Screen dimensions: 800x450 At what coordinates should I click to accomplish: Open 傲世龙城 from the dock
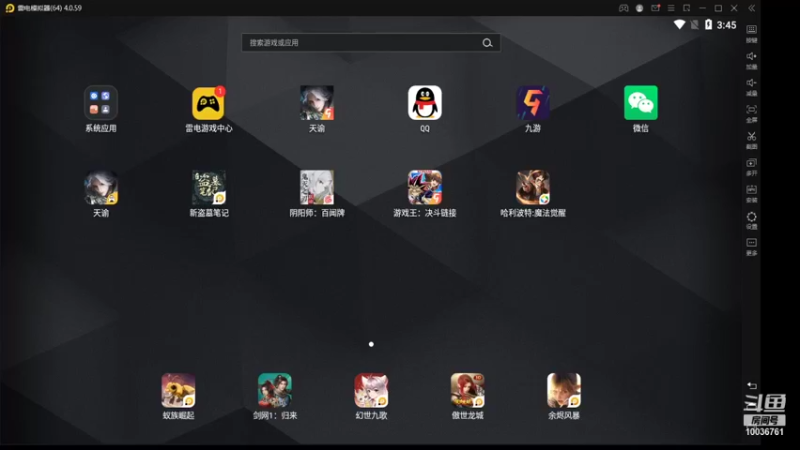[467, 390]
